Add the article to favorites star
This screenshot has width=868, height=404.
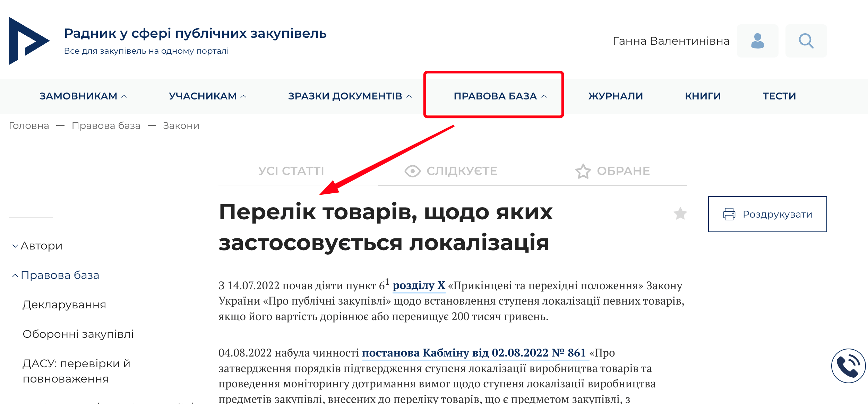tap(680, 213)
